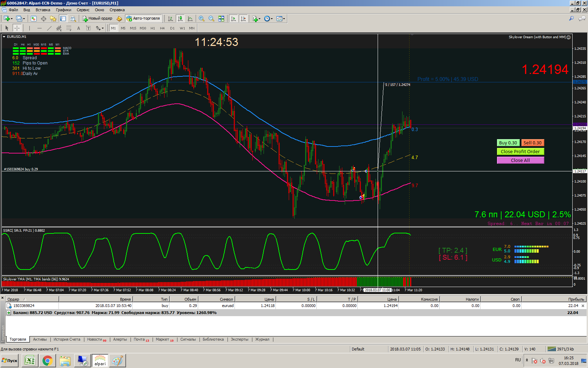This screenshot has height=368, width=588.
Task: Open the Вставка menu
Action: coord(43,10)
